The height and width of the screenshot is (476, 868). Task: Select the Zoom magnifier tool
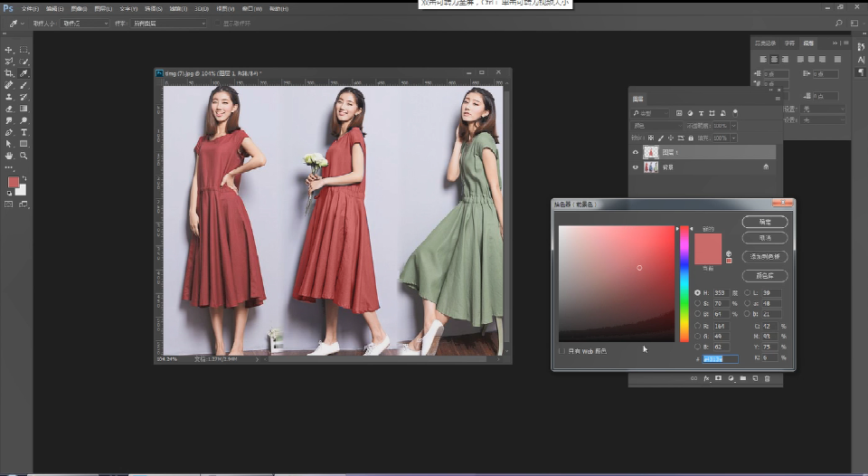point(24,156)
